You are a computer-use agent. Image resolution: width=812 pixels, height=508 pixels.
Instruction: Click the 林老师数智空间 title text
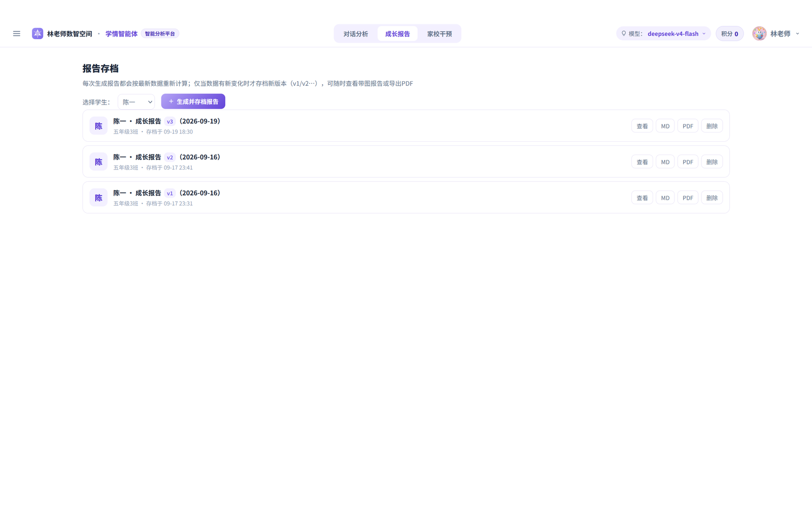70,34
